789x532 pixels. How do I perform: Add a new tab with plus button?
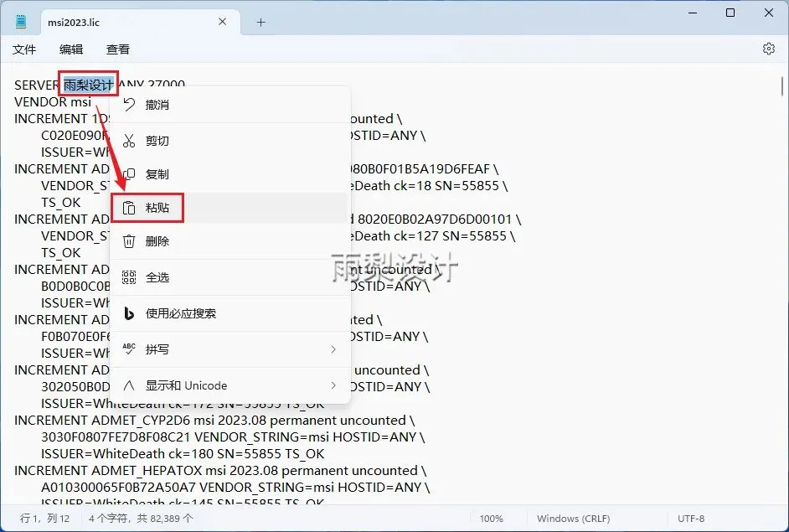point(260,22)
